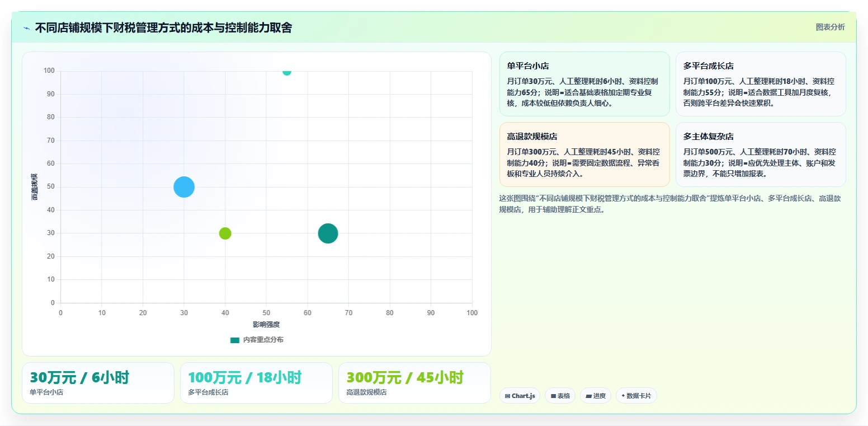Click the 覆盖规模 y-axis title
This screenshot has width=868, height=426.
[x=35, y=187]
